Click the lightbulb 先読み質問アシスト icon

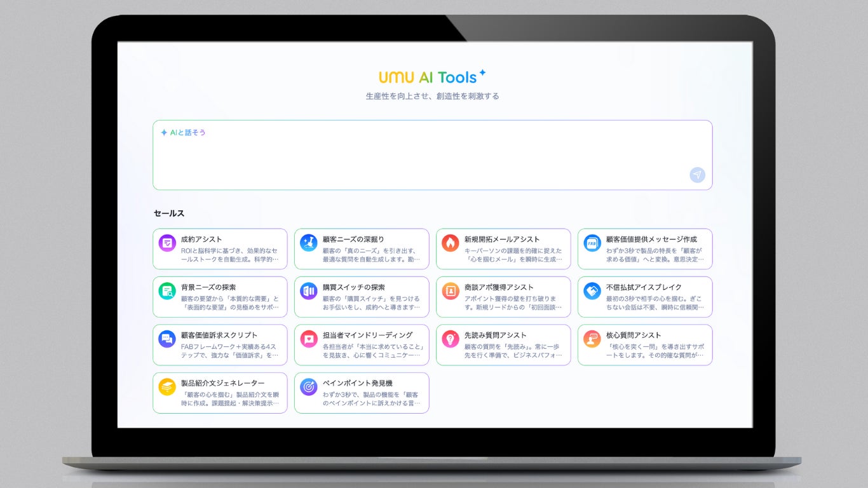pos(451,339)
